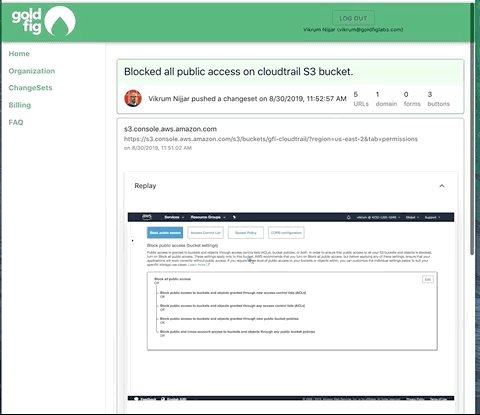Click the 5 URLs count
This screenshot has width=480, height=415.
click(361, 99)
